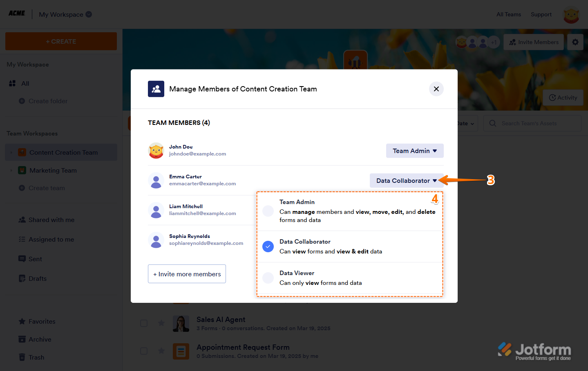Image resolution: width=588 pixels, height=371 pixels.
Task: Click Invite more members button
Action: pos(187,274)
